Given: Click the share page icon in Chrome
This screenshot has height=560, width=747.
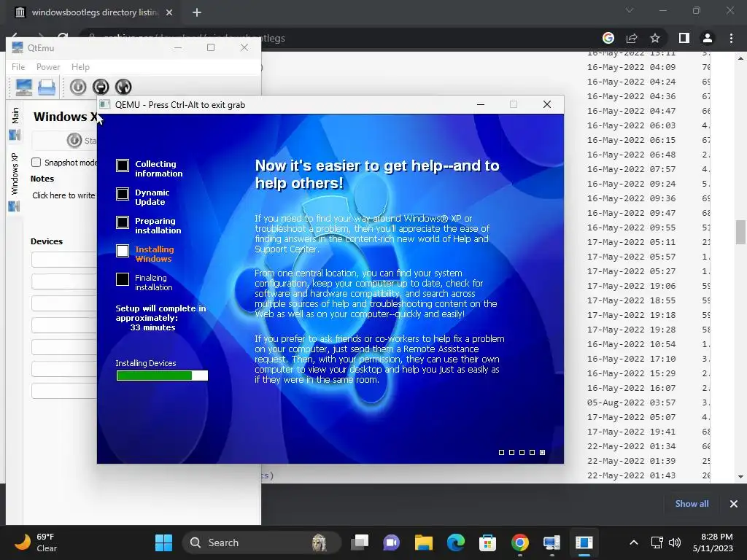Looking at the screenshot, I should [x=632, y=38].
